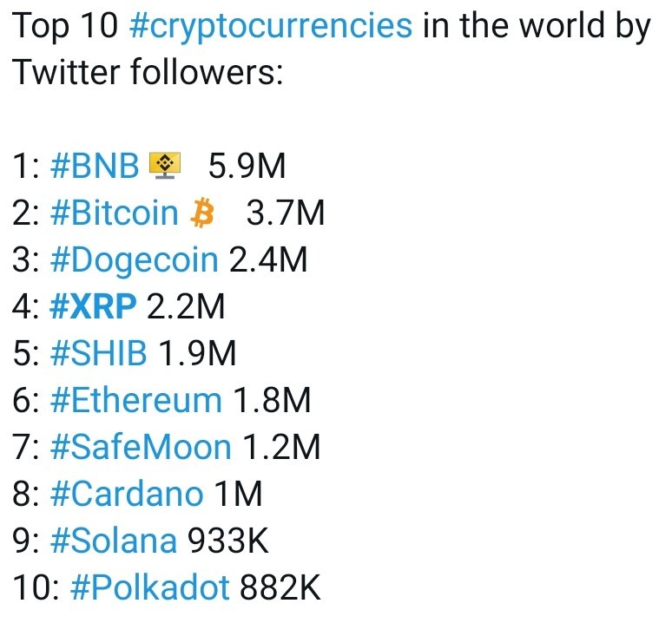Open the #BNB hashtag link
Viewport: 672px width, 623px height.
point(95,166)
